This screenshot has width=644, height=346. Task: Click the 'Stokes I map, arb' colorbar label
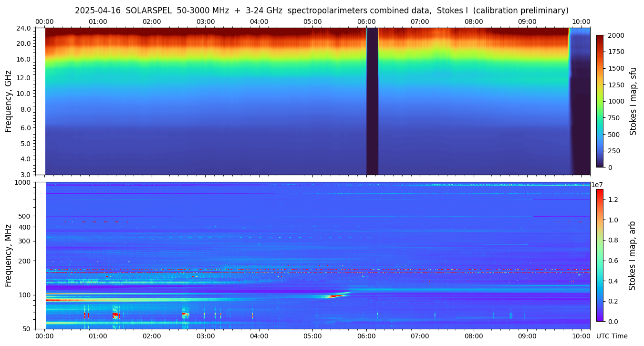tap(633, 255)
